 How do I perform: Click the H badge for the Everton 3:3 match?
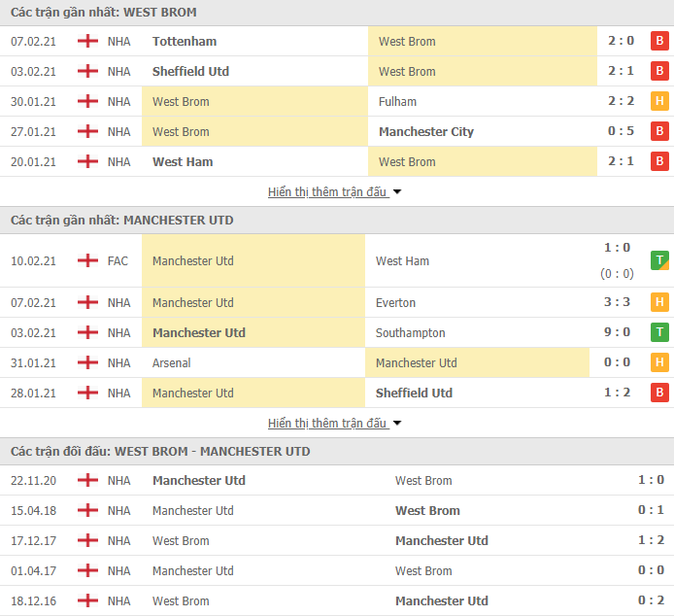[659, 302]
